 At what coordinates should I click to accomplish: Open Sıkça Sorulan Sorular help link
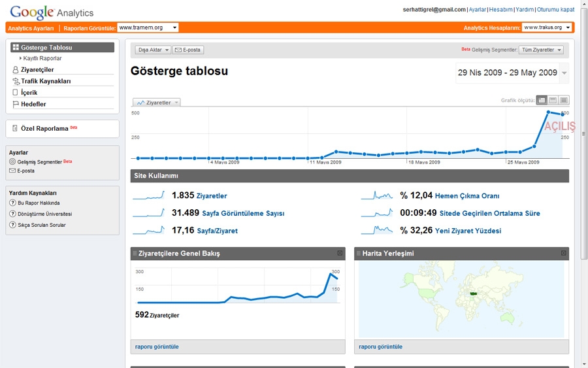[x=42, y=225]
